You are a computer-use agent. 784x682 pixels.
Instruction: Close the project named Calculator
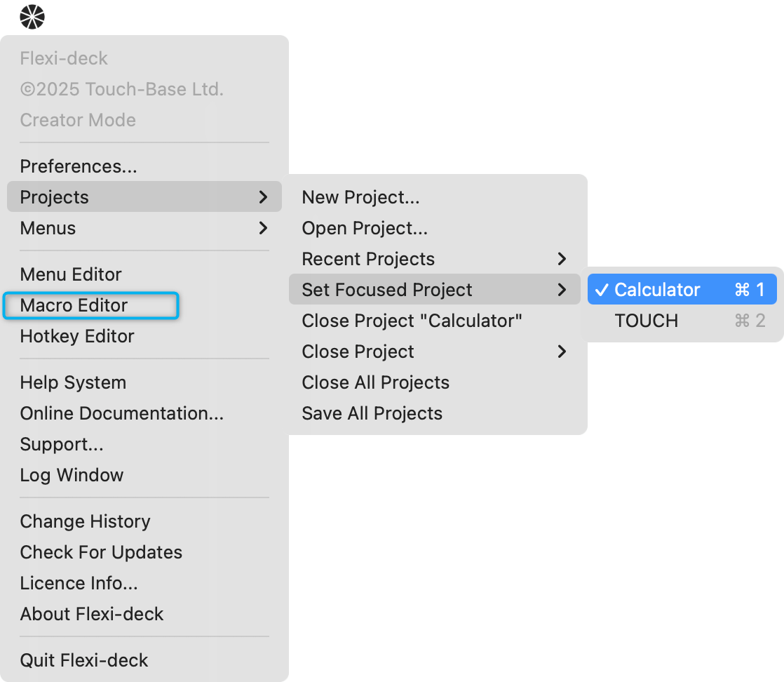coord(412,321)
